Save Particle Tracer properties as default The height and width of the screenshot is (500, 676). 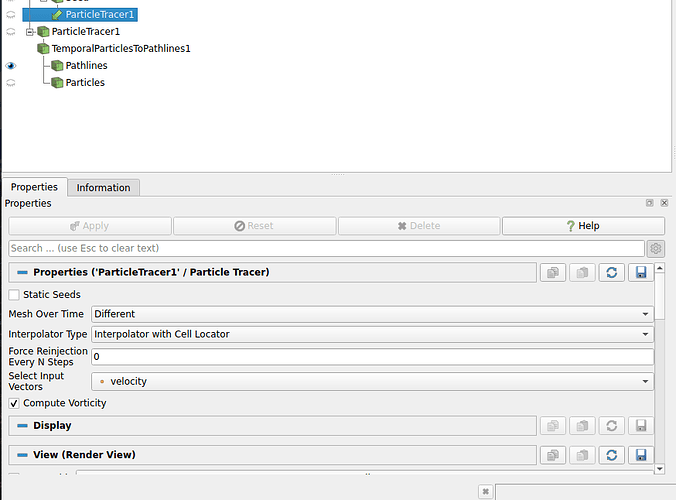(x=641, y=272)
